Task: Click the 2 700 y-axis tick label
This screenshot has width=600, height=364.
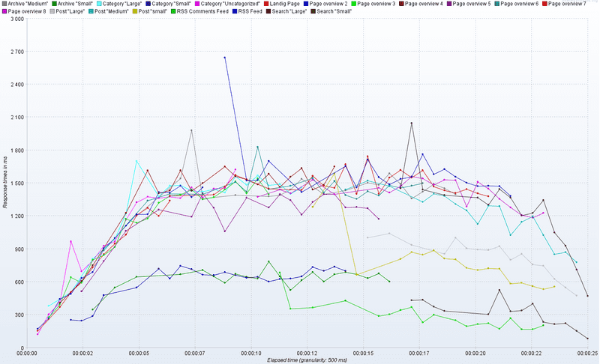Action: click(x=16, y=52)
